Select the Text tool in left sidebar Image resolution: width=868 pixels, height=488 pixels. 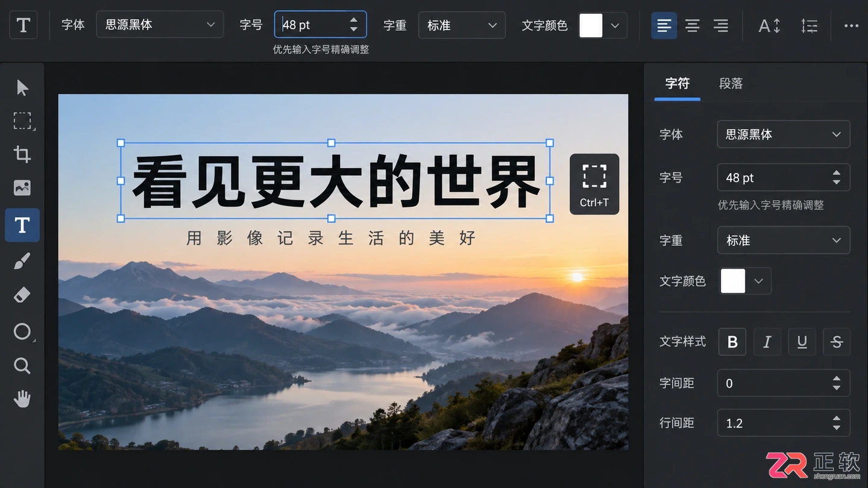(22, 225)
